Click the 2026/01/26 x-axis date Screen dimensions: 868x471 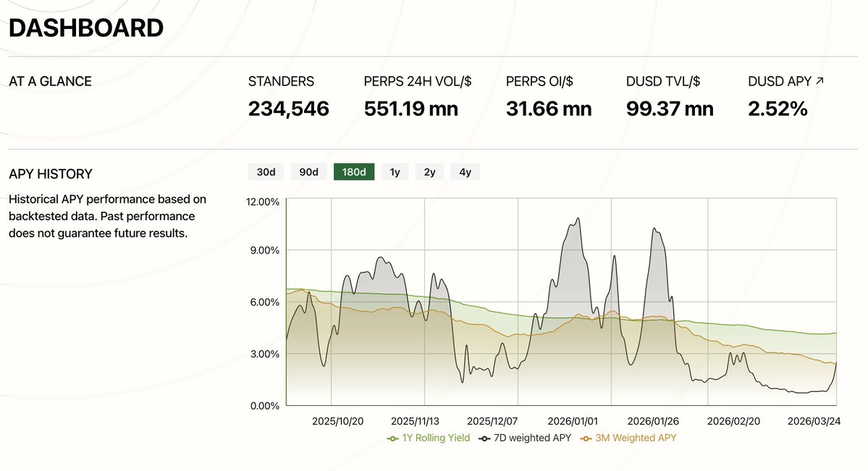point(653,421)
